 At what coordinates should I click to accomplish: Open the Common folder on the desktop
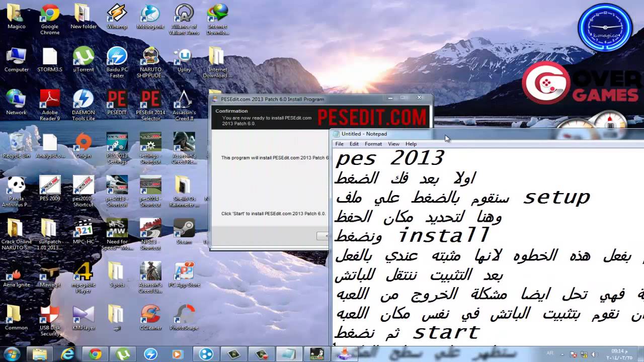(x=17, y=317)
